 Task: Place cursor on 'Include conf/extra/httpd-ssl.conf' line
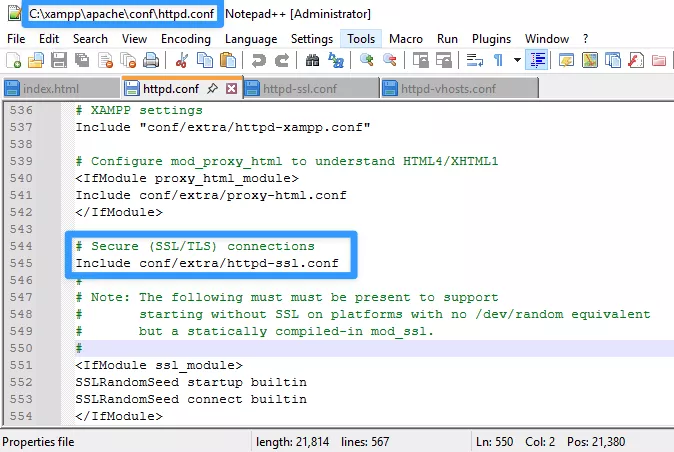(207, 263)
